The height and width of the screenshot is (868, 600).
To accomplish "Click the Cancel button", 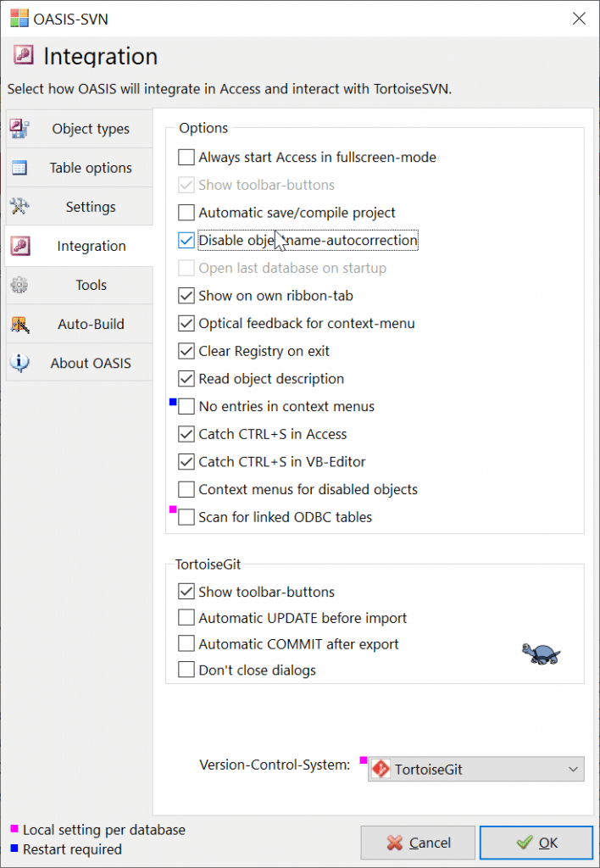I will point(418,843).
